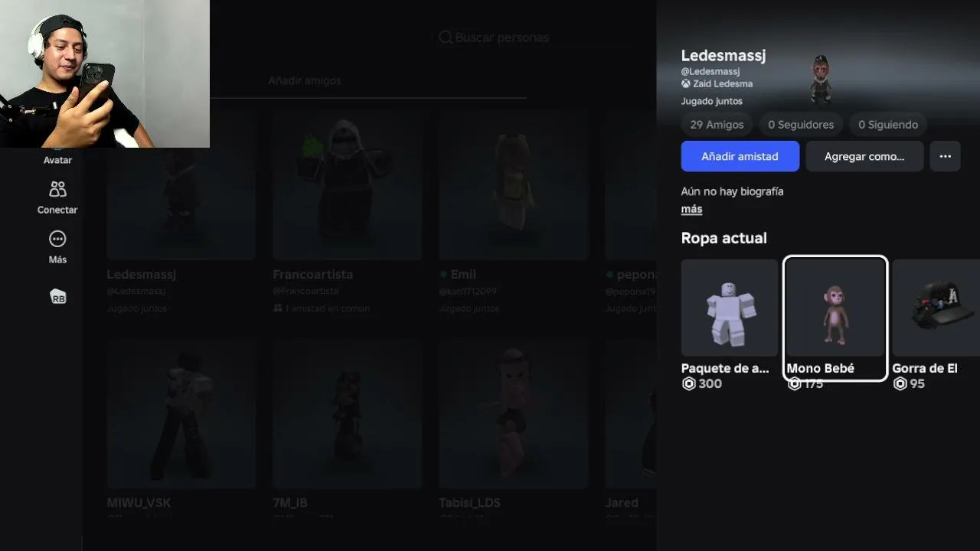Select the Mono Bebé item thumbnail
Screen dimensions: 980x551
835,308
